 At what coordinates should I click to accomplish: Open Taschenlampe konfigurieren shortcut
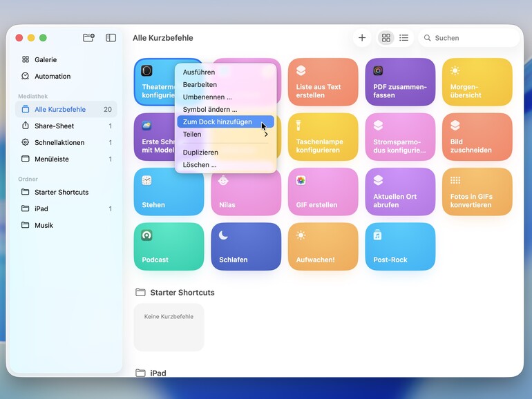point(323,137)
